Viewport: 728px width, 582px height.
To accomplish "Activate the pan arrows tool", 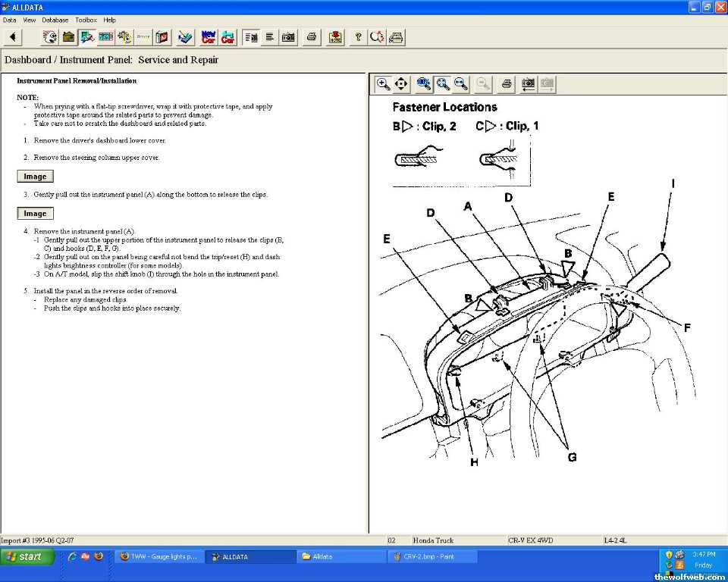I will (x=402, y=83).
